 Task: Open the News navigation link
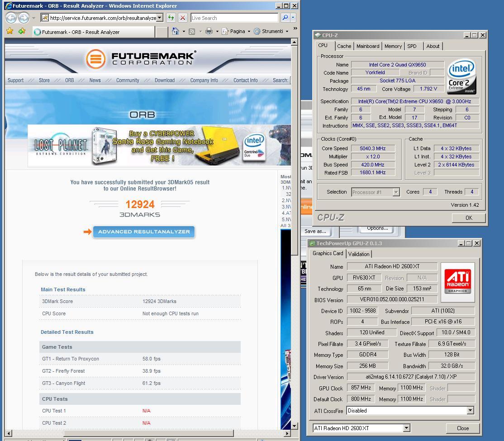point(95,81)
